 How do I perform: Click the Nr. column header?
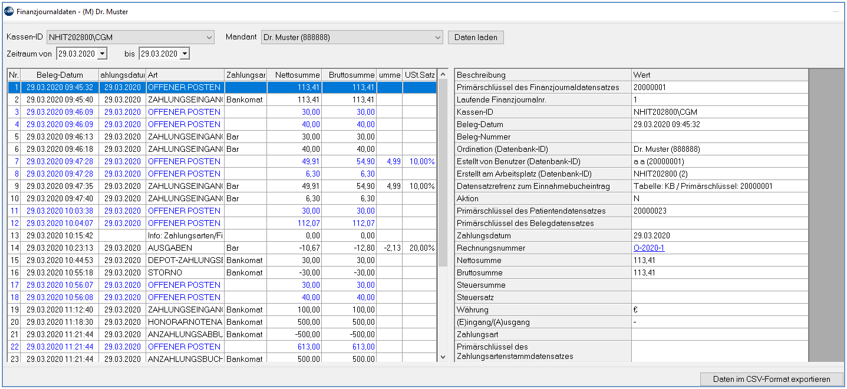coord(14,75)
